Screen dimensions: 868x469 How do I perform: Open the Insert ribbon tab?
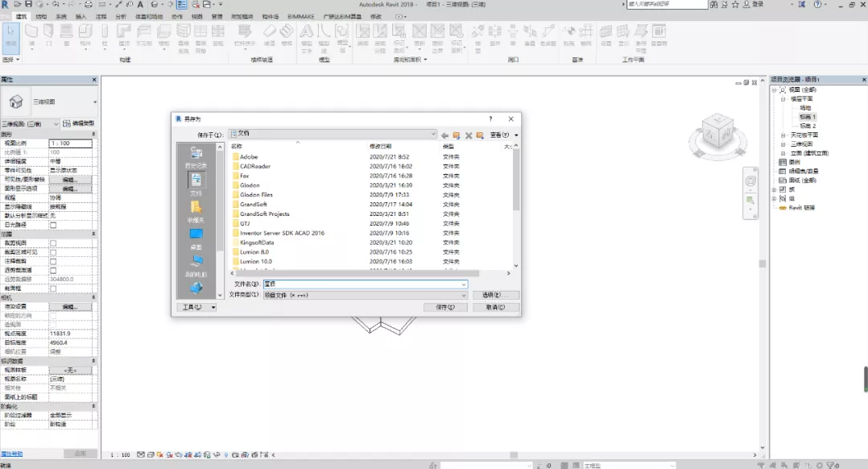[81, 17]
